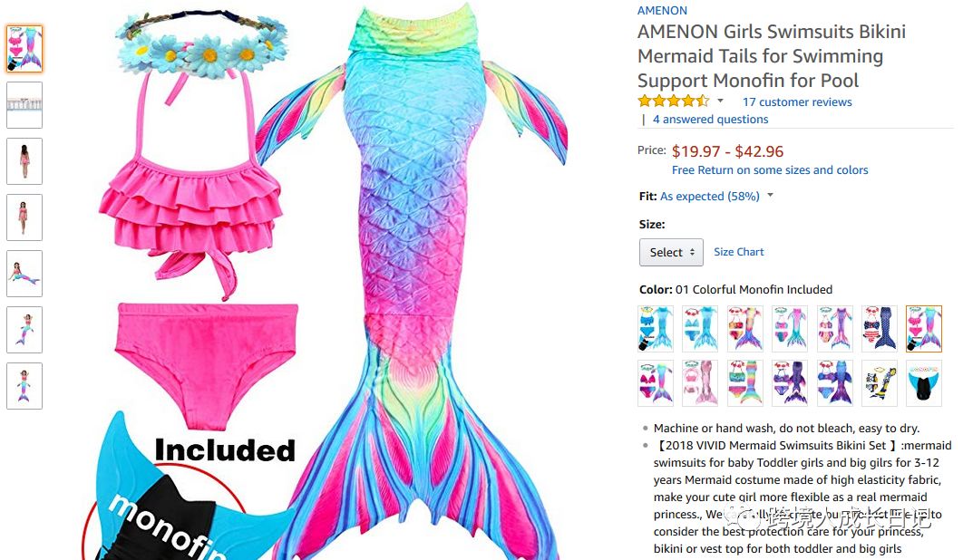Open the Size Chart link
This screenshot has height=560, width=963.
[738, 252]
